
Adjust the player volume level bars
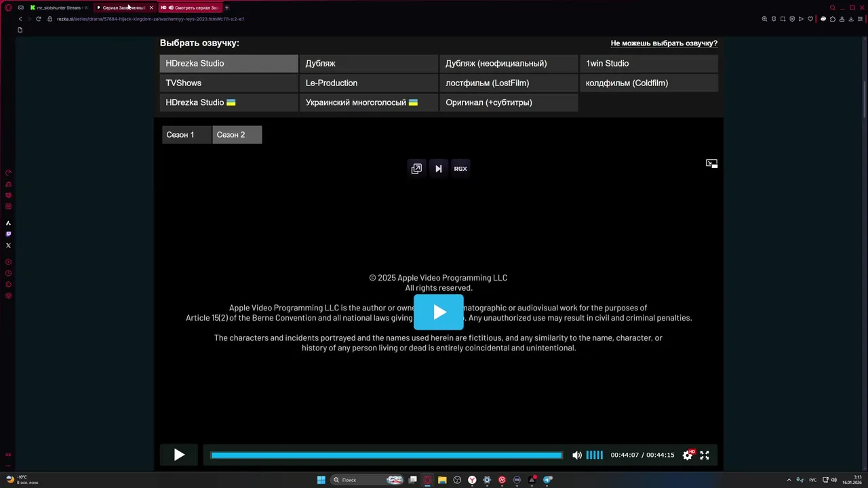[x=594, y=455]
